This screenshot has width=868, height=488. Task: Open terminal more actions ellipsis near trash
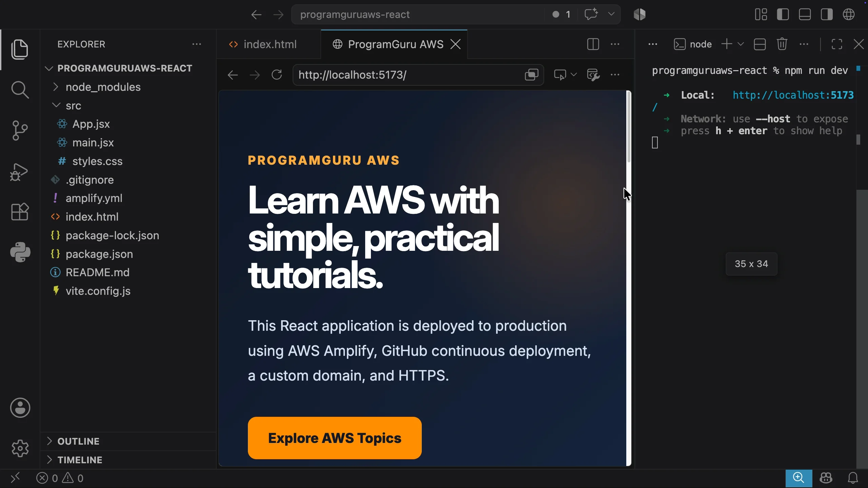pos(804,44)
